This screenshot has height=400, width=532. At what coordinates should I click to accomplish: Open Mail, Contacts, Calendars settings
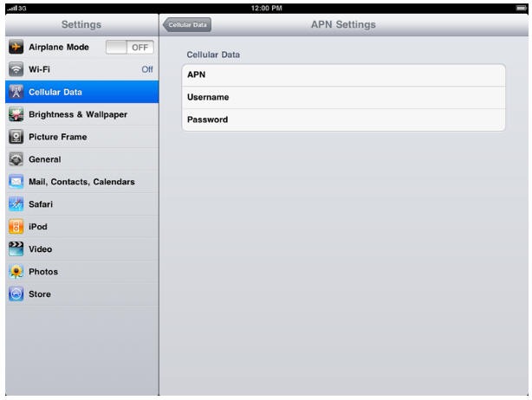point(81,182)
